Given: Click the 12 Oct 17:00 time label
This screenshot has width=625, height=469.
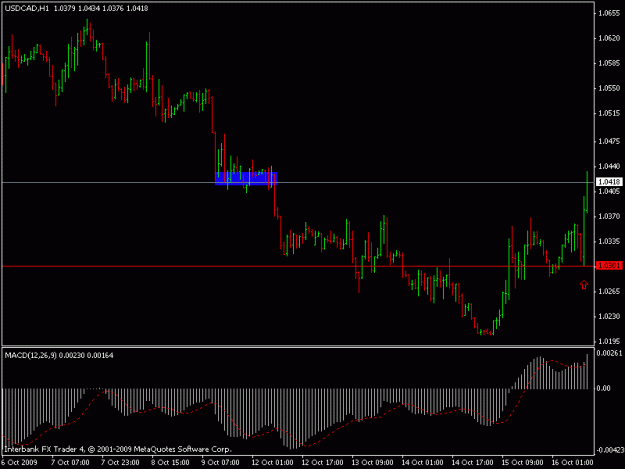Looking at the screenshot, I should point(322,463).
